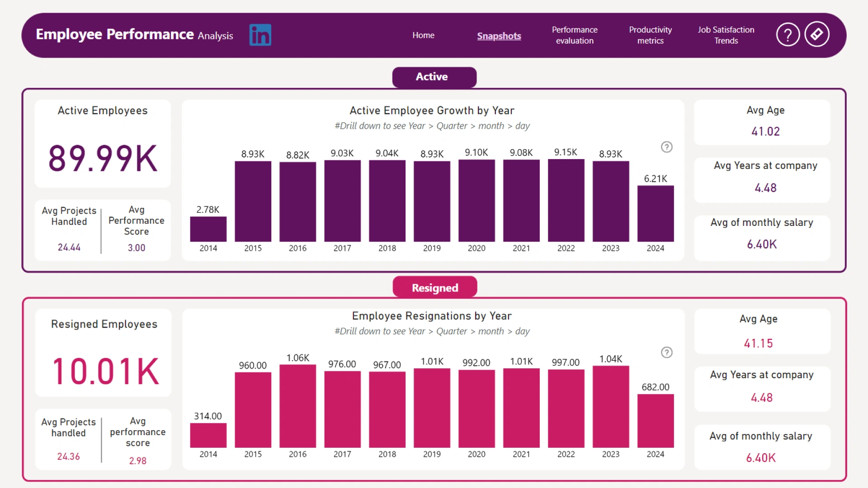Screen dimensions: 868x488
Task: Click the 2016 active bar labeled 8.82K
Action: (297, 202)
